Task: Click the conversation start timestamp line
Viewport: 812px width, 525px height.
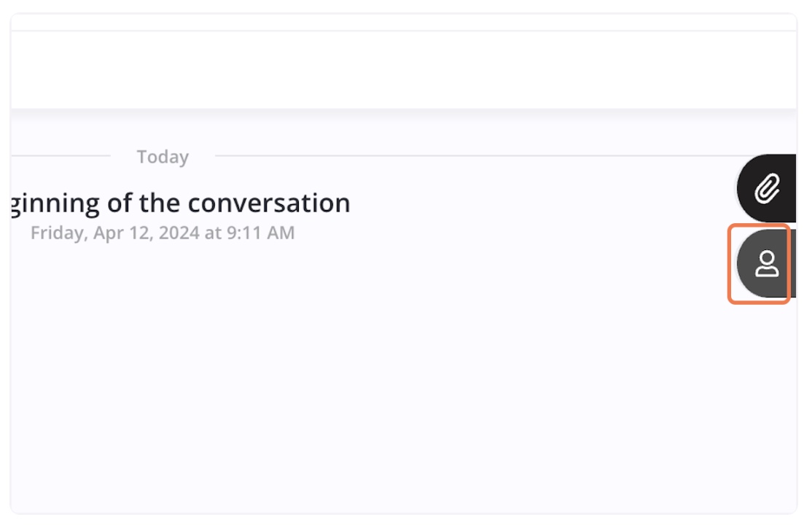Action: coord(163,233)
